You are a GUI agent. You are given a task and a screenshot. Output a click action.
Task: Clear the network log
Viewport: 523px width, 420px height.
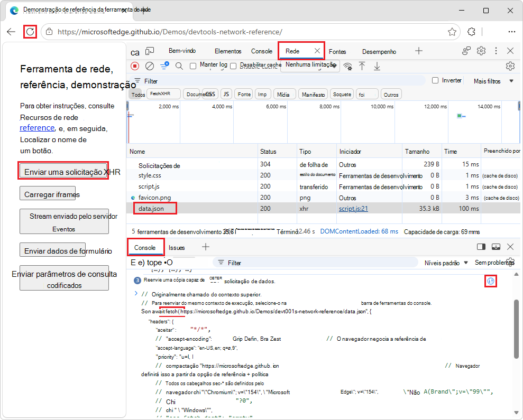150,66
